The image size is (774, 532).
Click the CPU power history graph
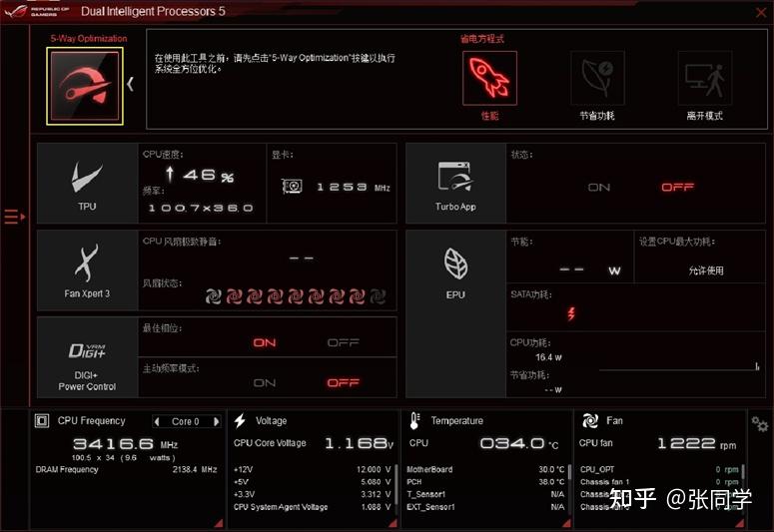679,364
